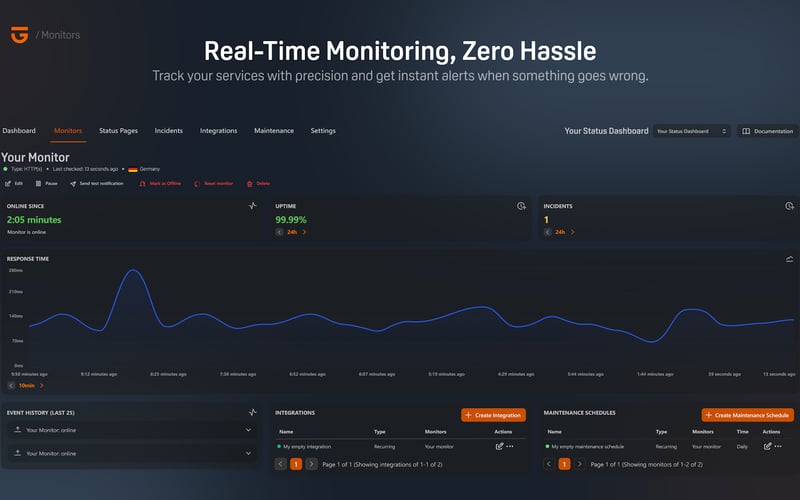
Task: Pause the monitor
Action: point(46,183)
